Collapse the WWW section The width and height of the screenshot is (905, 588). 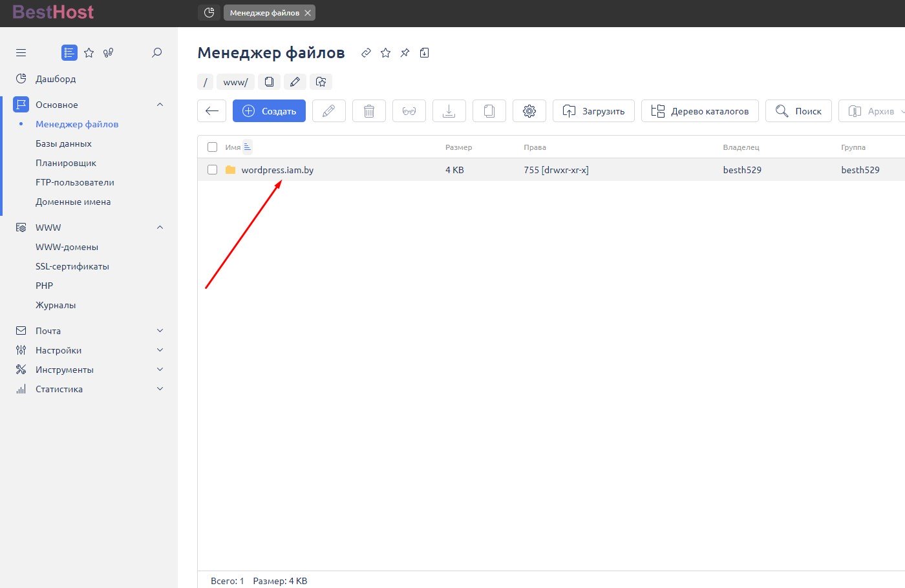tap(160, 227)
